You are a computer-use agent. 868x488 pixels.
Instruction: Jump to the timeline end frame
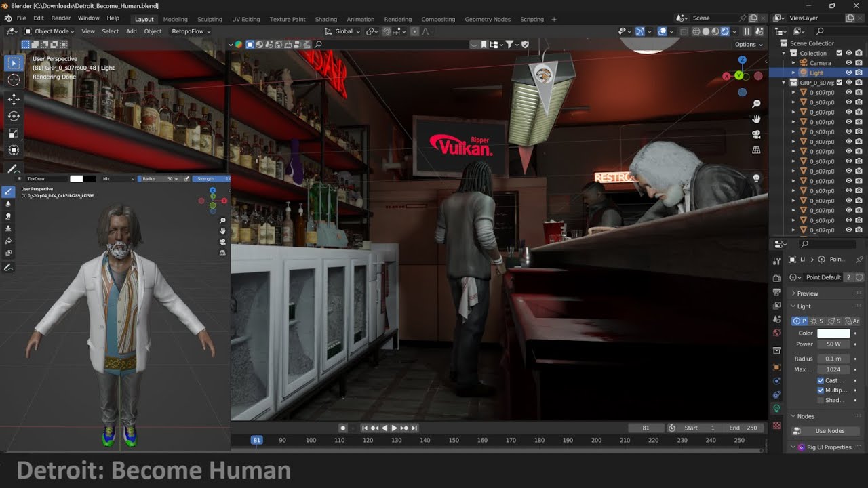coord(414,428)
